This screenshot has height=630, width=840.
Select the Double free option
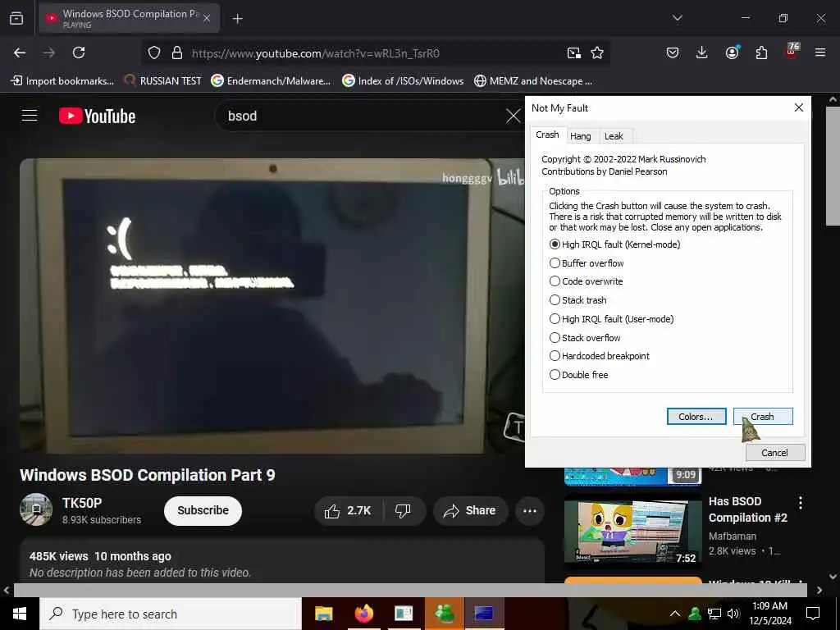579,374
